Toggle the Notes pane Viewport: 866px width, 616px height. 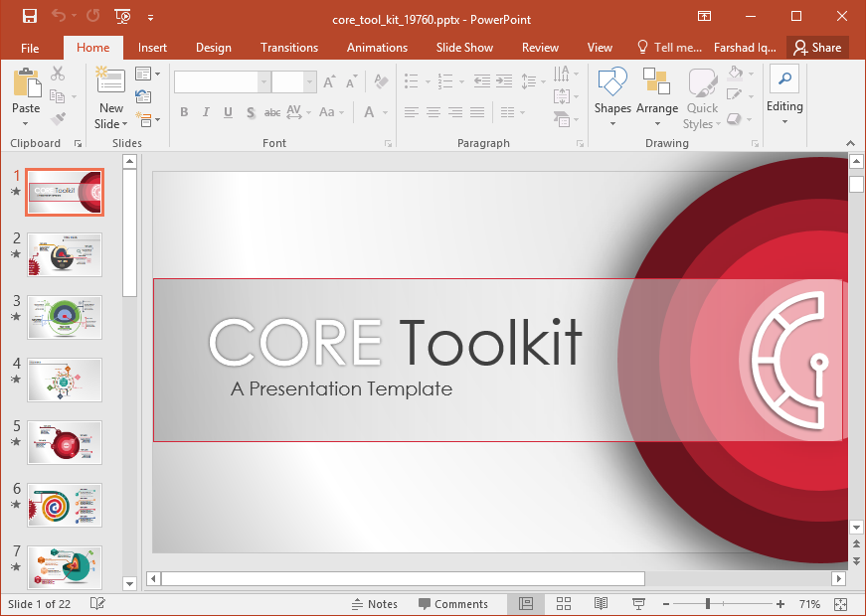tap(374, 604)
